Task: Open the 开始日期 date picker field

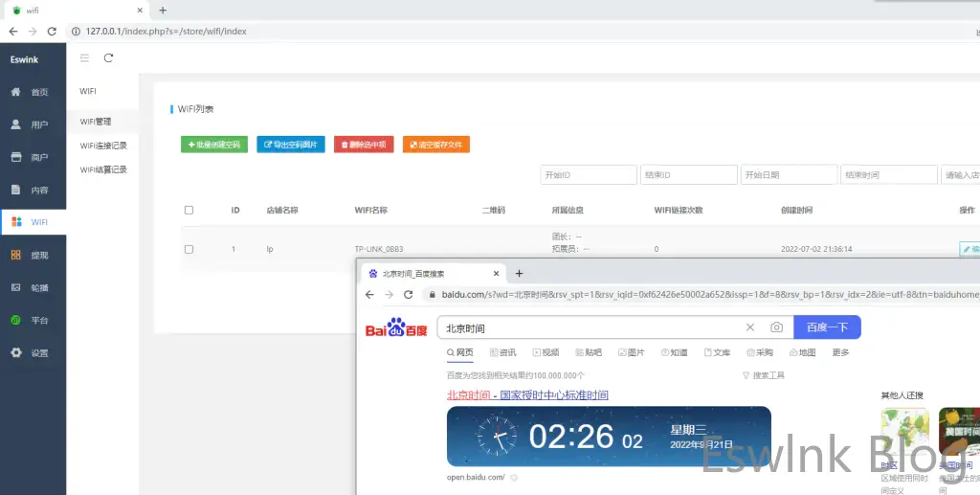Action: tap(788, 175)
